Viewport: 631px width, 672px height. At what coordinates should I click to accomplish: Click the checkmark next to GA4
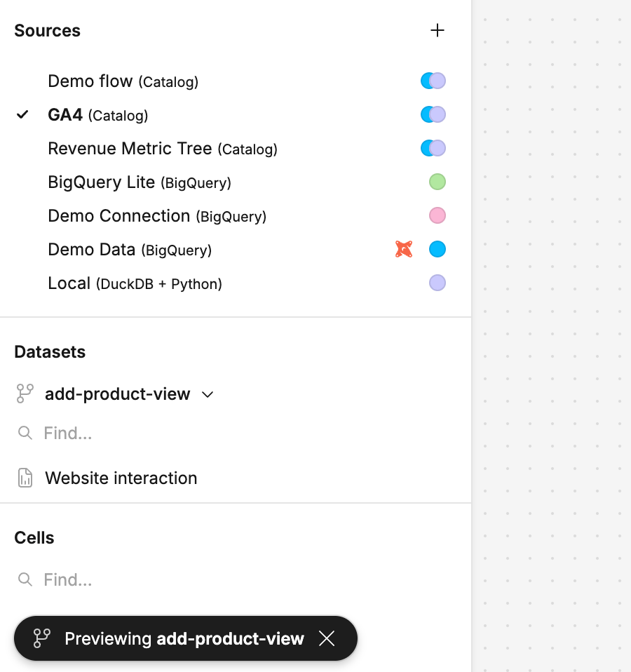23,114
